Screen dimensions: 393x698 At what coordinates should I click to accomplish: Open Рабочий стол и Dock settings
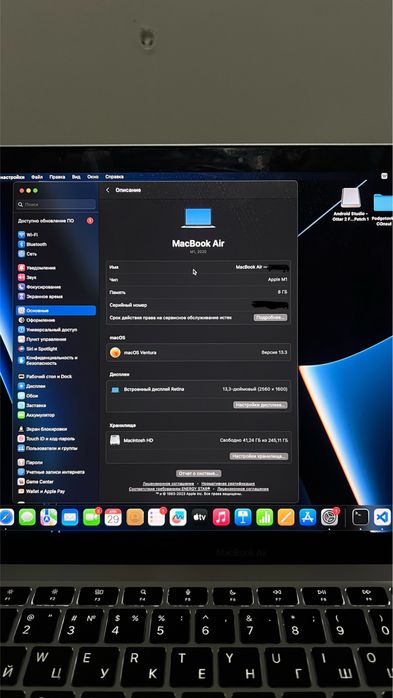(56, 377)
